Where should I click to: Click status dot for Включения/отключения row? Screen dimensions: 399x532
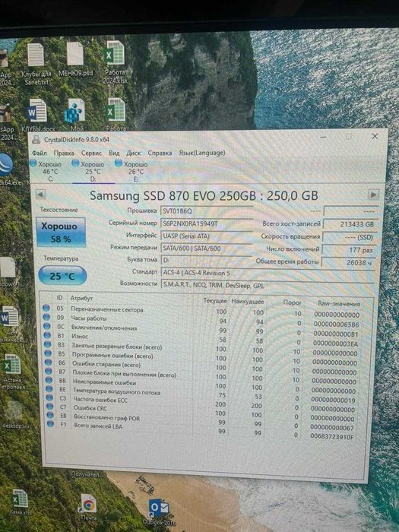(47, 326)
